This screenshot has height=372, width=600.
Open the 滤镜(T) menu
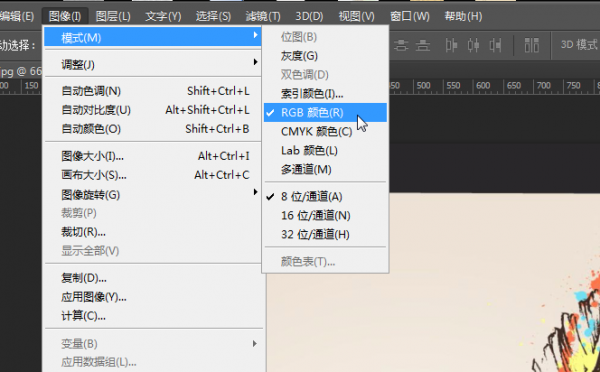(263, 16)
